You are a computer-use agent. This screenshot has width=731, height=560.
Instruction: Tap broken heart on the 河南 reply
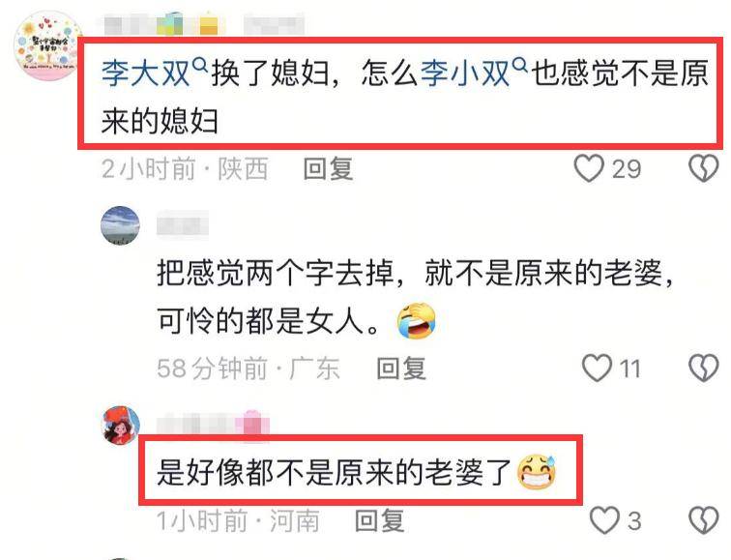click(x=704, y=520)
